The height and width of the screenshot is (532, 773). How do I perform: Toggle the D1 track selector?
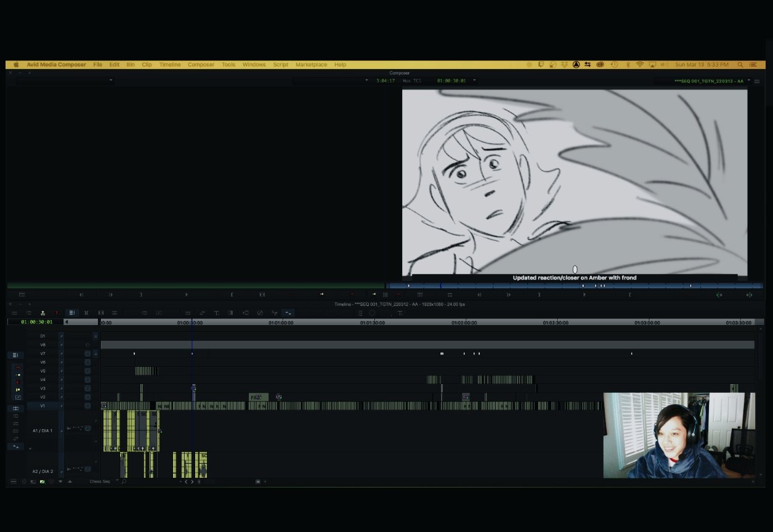coord(42,336)
